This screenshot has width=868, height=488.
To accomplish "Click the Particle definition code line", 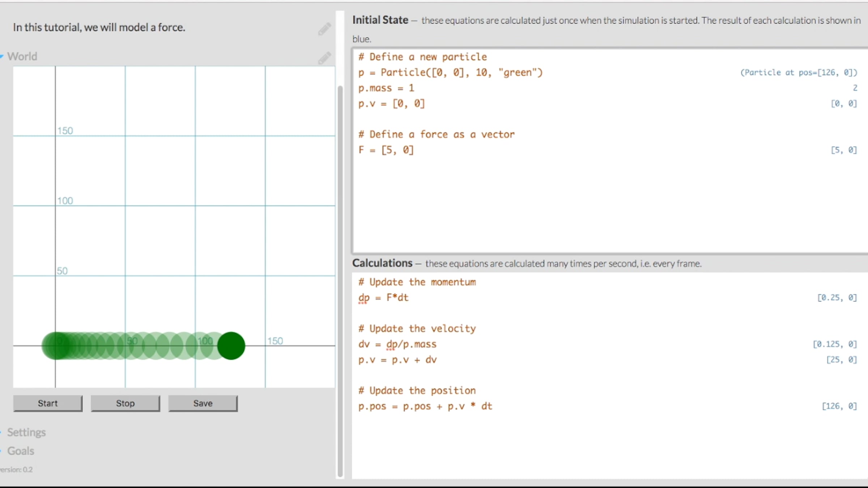I will (450, 73).
